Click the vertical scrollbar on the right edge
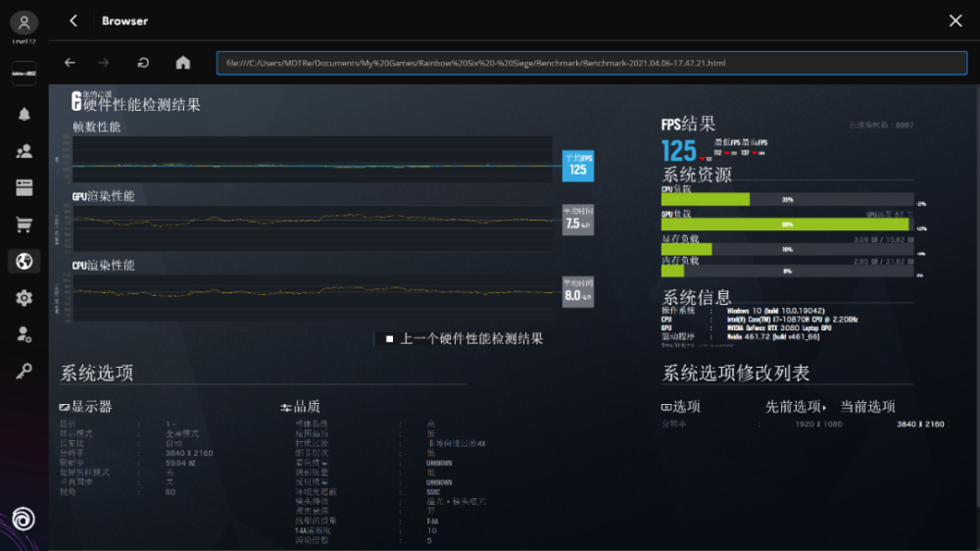The image size is (980, 551). [977, 297]
